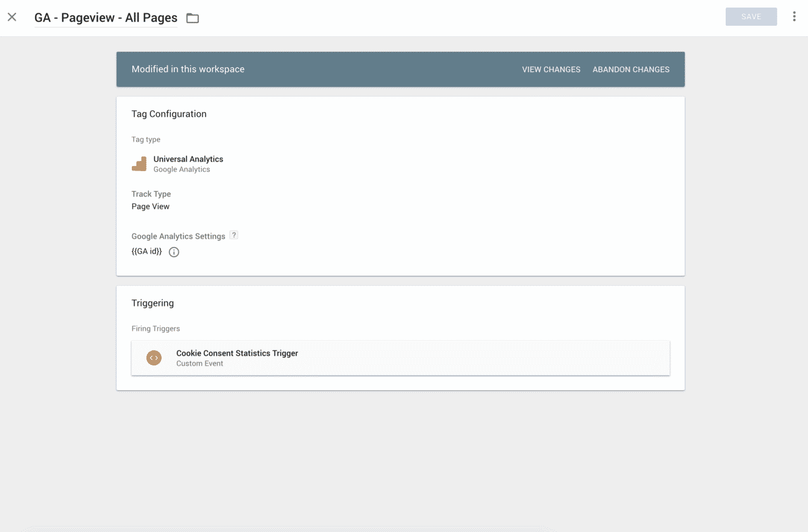Open the Google Analytics Settings help icon
Image resolution: width=808 pixels, height=532 pixels.
click(234, 235)
